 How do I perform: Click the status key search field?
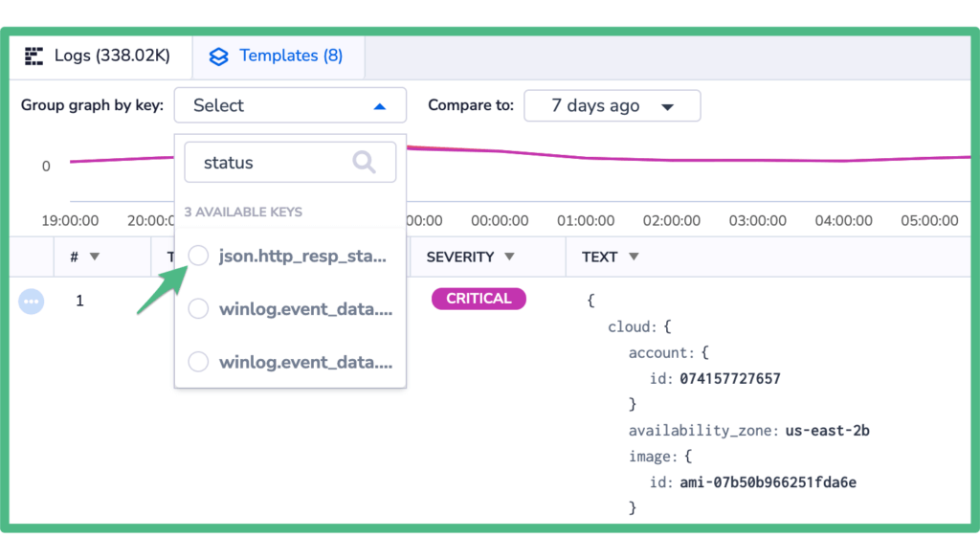pyautogui.click(x=290, y=163)
